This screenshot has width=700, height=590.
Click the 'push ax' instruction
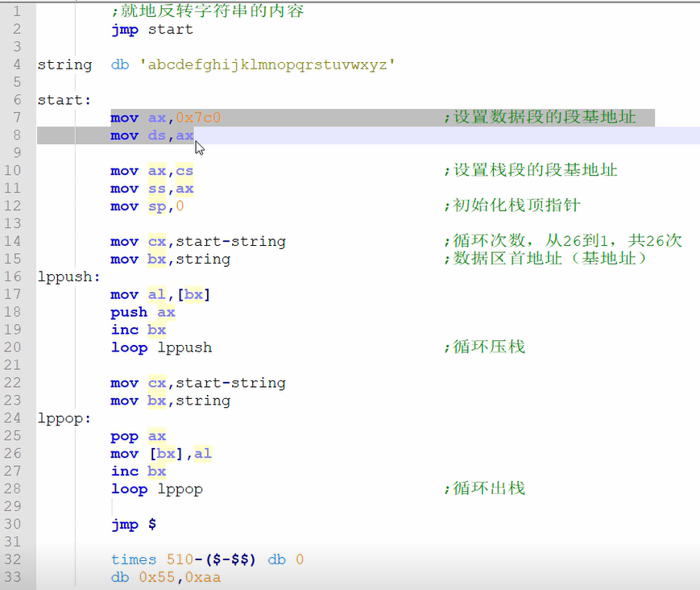tap(143, 312)
